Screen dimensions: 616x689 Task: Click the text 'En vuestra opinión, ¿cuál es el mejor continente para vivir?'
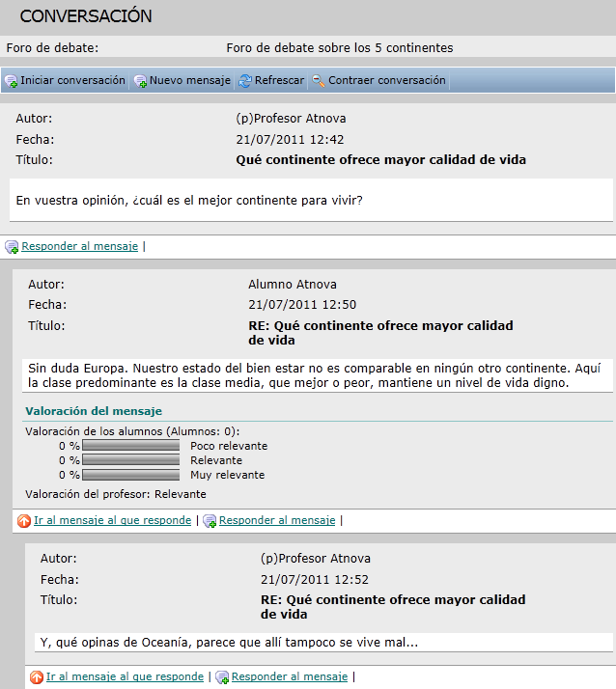189,201
